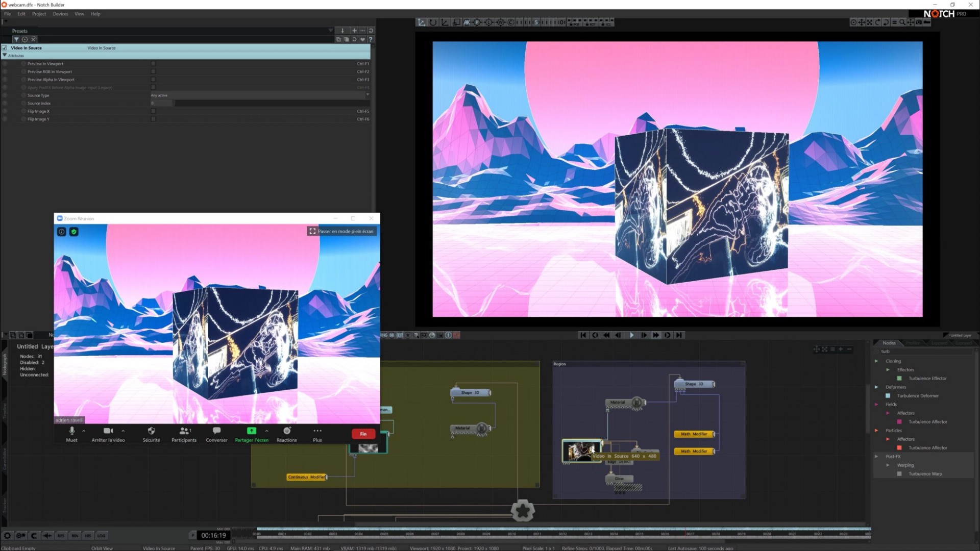Enable the Flip Image X checkbox

click(153, 111)
